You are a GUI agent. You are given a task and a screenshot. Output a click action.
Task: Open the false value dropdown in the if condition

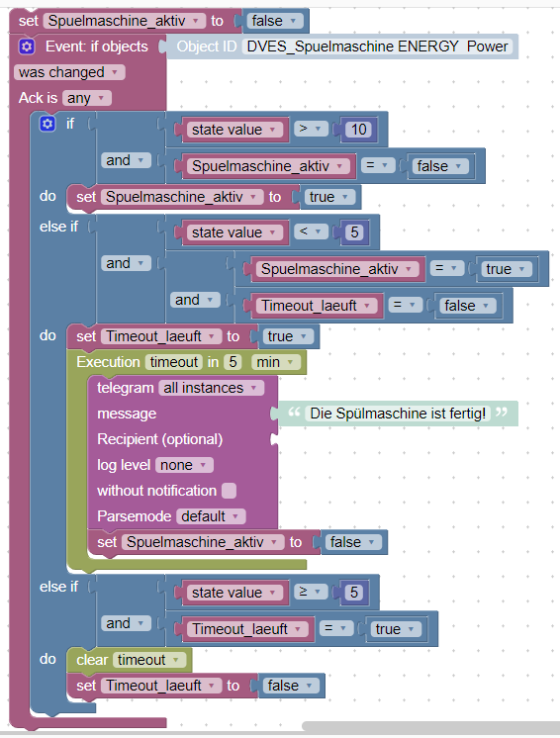(x=440, y=166)
